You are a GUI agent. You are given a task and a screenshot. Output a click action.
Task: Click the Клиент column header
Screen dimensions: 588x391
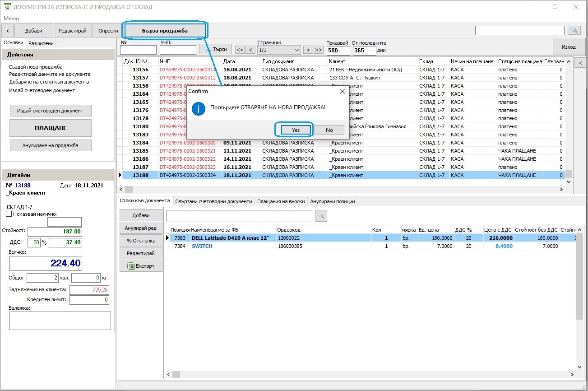[x=373, y=61]
